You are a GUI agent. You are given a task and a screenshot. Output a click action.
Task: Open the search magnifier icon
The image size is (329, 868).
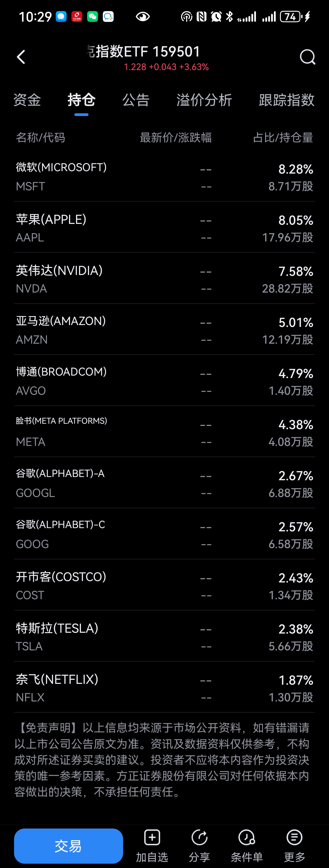point(307,57)
